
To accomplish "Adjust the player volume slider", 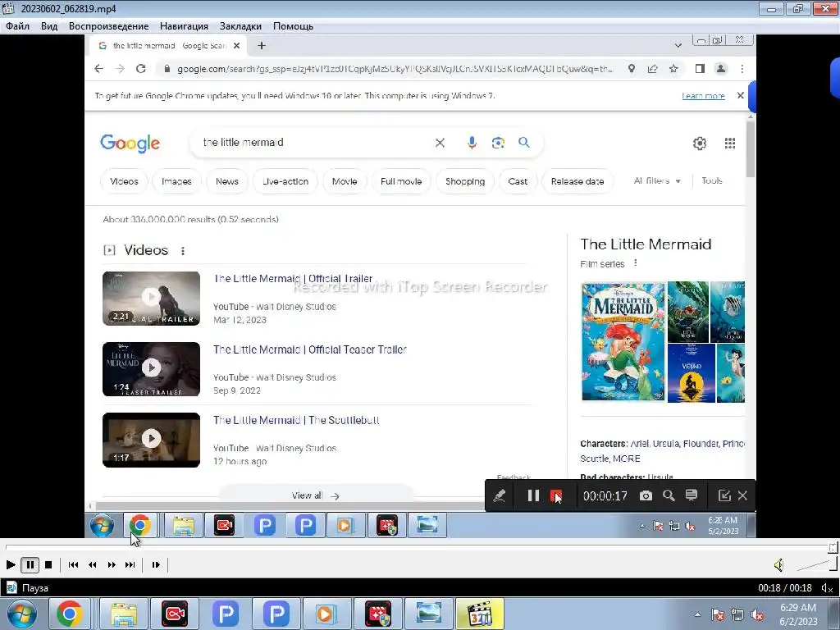I will (x=816, y=564).
